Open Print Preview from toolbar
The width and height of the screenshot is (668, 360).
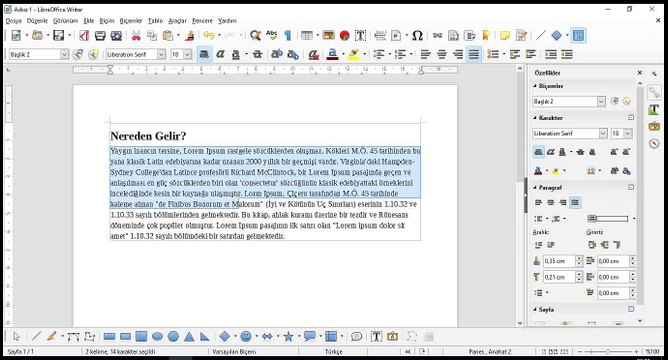[x=116, y=35]
